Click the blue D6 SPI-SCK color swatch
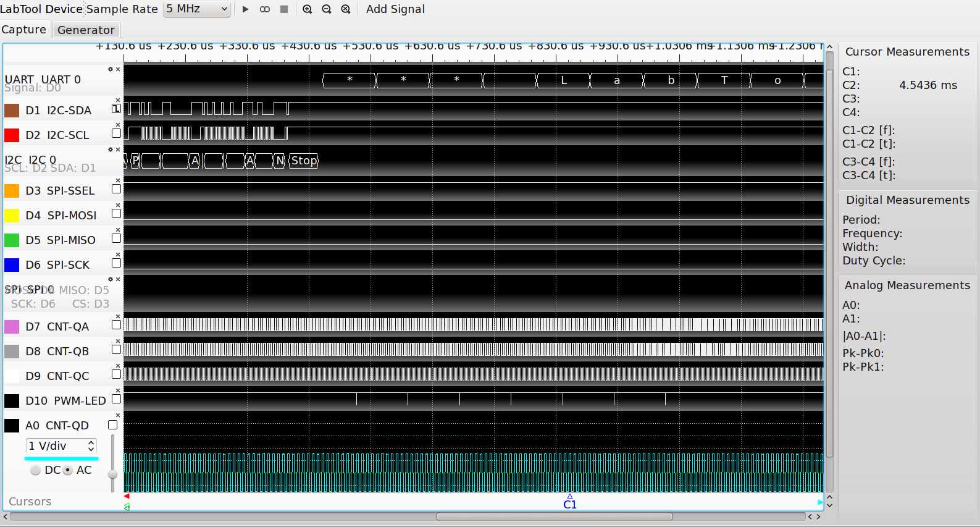The image size is (980, 527). pyautogui.click(x=12, y=265)
